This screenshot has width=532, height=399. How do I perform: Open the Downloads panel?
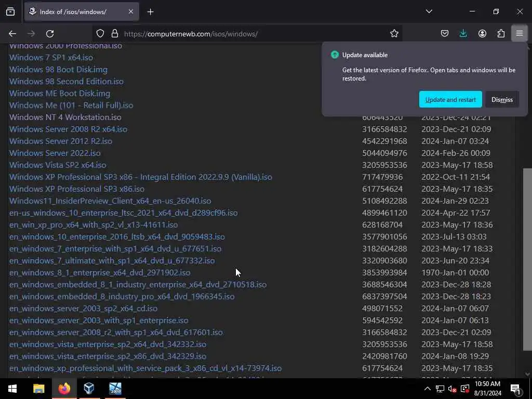point(463,34)
